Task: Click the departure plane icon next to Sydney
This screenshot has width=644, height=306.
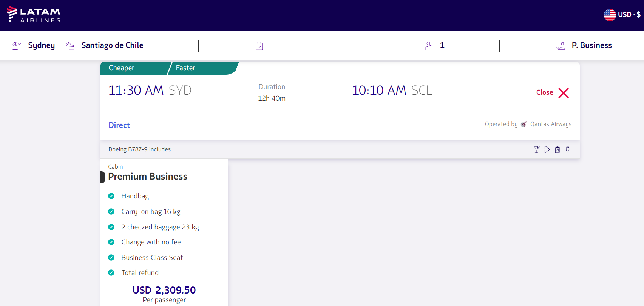Action: pos(17,46)
